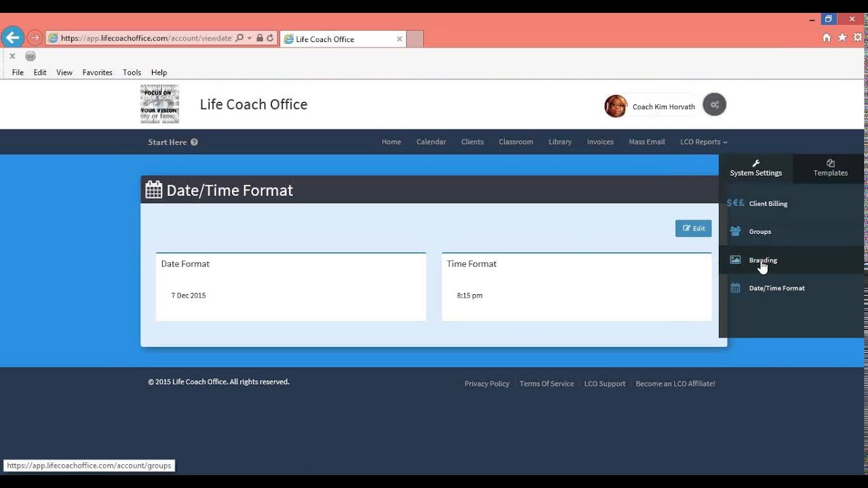
Task: Click the Date Format panel heading
Action: tap(185, 264)
